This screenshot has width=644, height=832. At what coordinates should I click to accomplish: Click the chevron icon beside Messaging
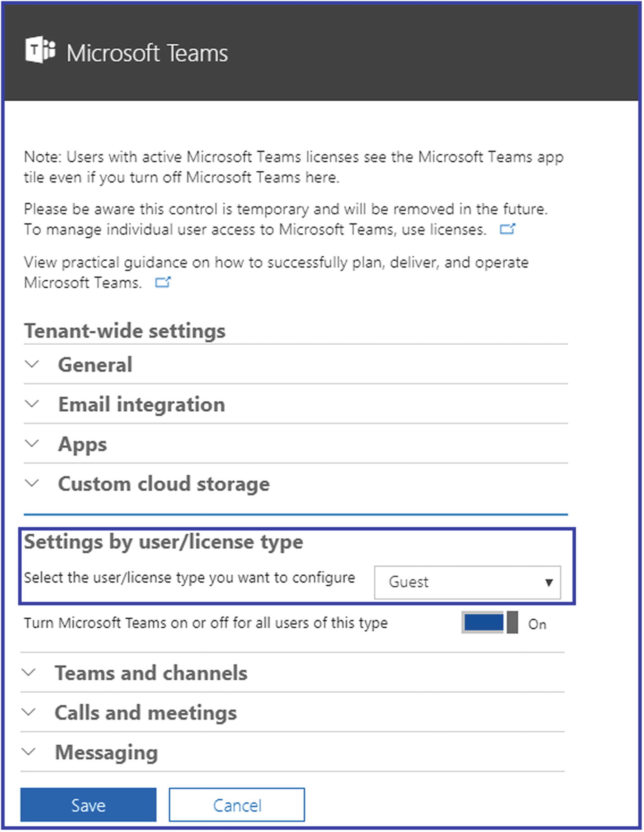(28, 752)
